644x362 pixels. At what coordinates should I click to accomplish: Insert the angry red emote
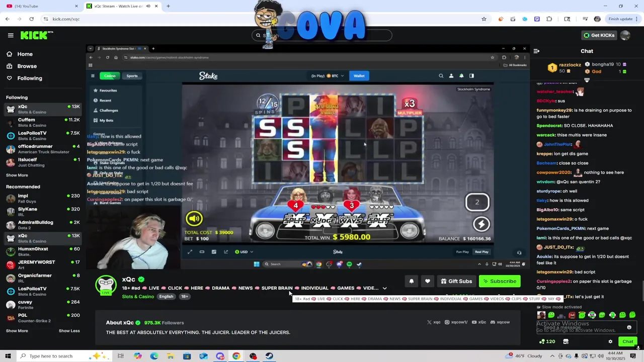(x=572, y=315)
